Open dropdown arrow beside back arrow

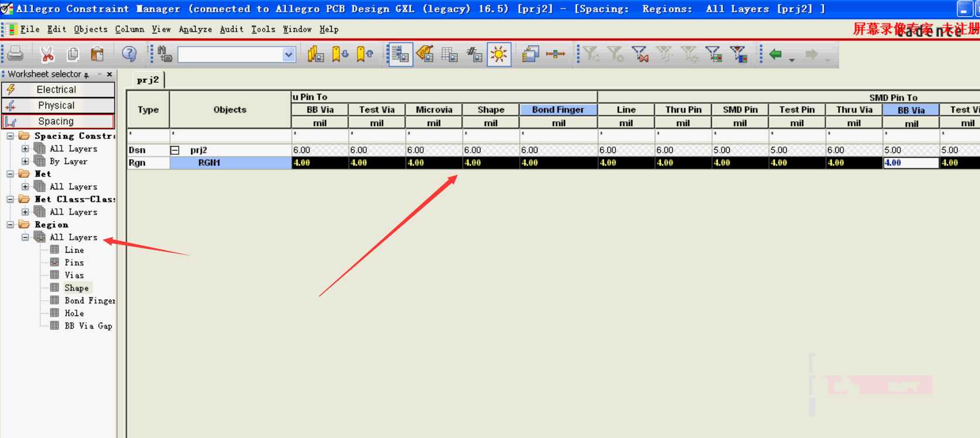pyautogui.click(x=792, y=59)
